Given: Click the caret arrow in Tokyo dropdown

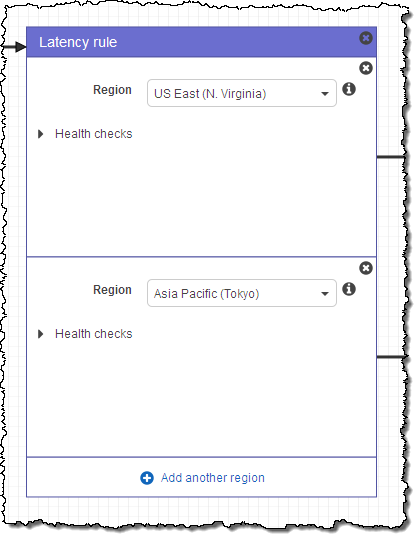Looking at the screenshot, I should coord(324,294).
